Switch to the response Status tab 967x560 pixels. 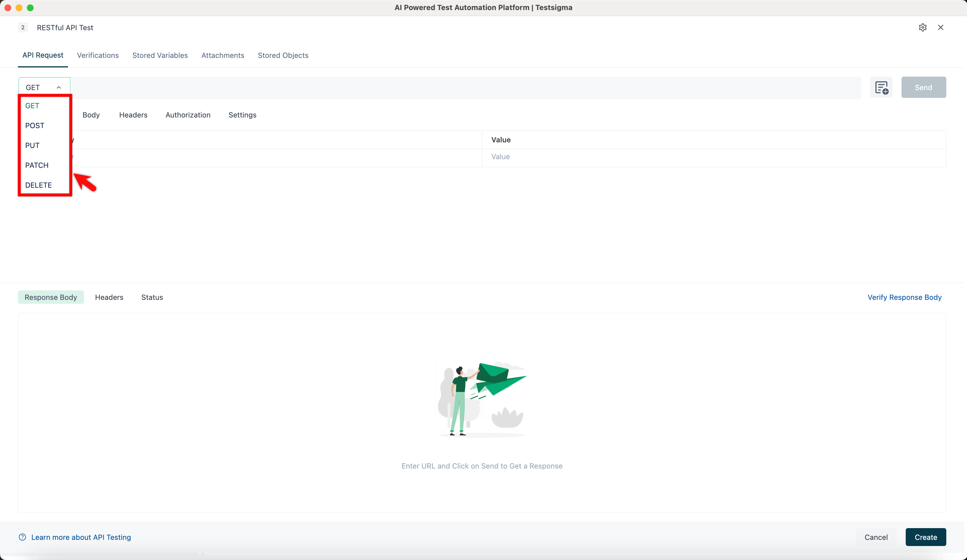pyautogui.click(x=152, y=297)
